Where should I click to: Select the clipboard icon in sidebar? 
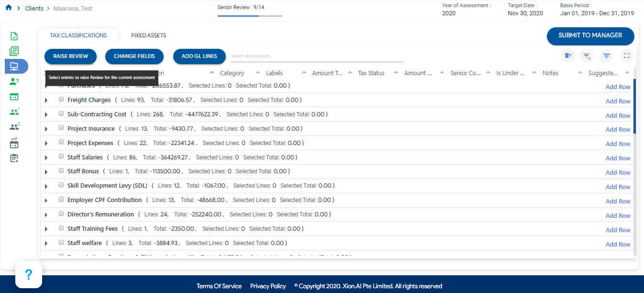click(x=14, y=158)
